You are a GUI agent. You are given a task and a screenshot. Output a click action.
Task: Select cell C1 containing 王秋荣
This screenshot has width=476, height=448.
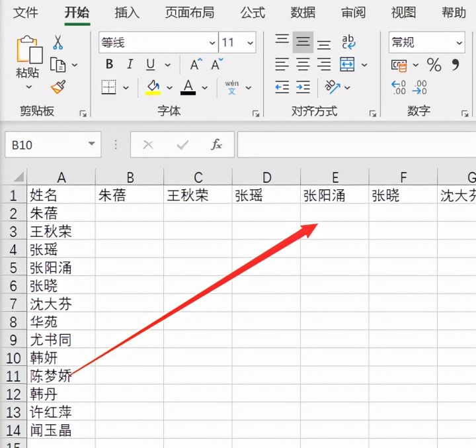tap(198, 195)
